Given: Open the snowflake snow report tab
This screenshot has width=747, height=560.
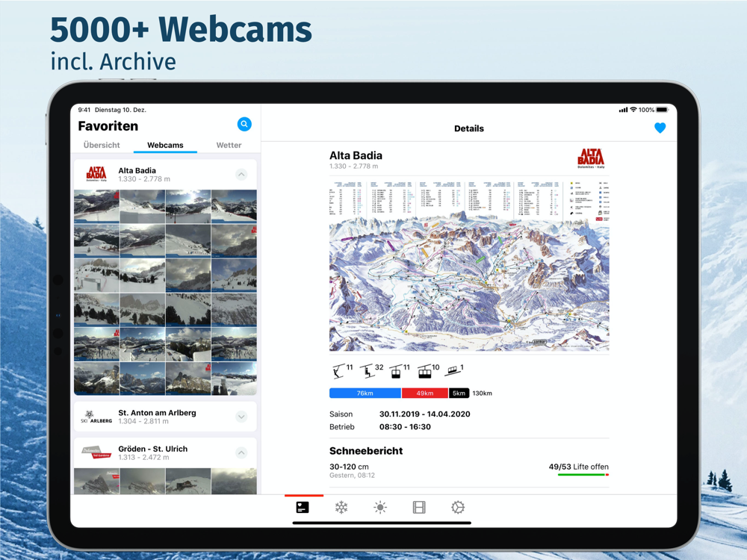Looking at the screenshot, I should pos(341,508).
